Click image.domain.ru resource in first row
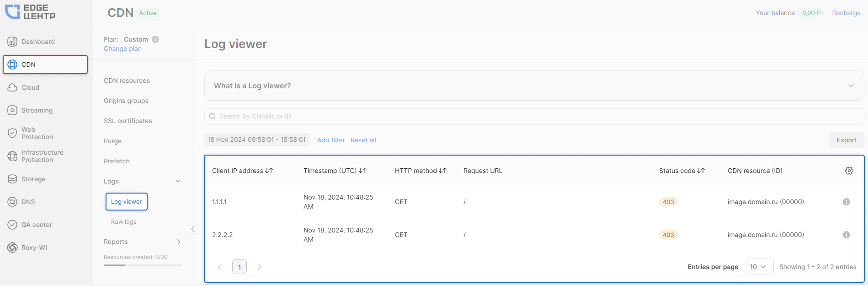This screenshot has width=868, height=286. pyautogui.click(x=766, y=202)
